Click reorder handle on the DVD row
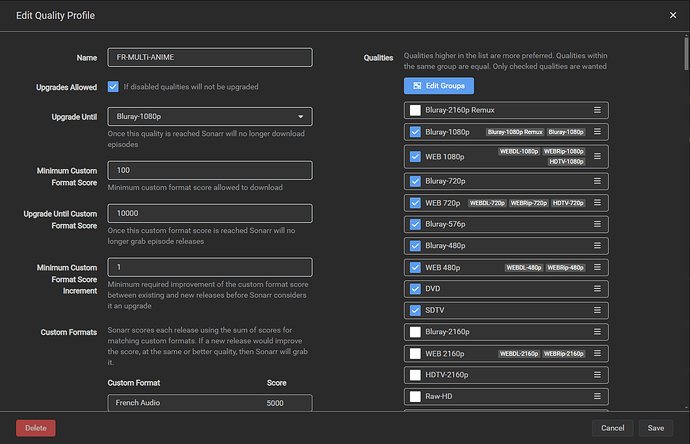The width and height of the screenshot is (690, 444). tap(597, 288)
